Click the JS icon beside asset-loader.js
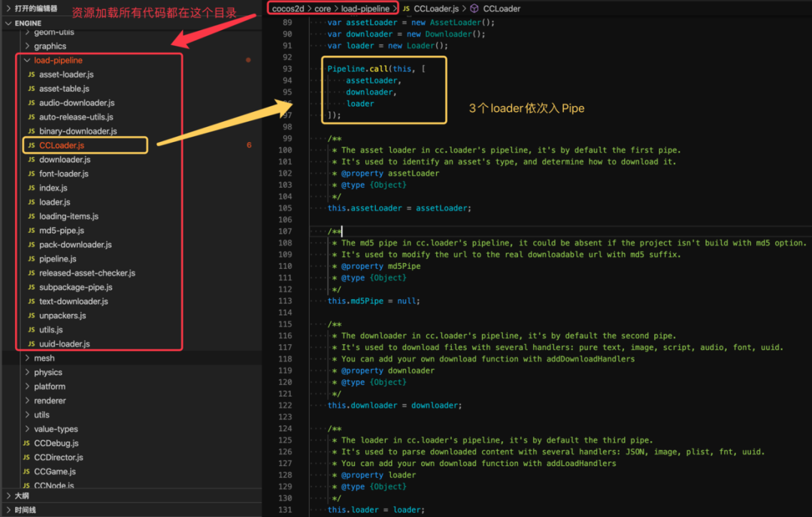This screenshot has width=812, height=517. coord(32,74)
